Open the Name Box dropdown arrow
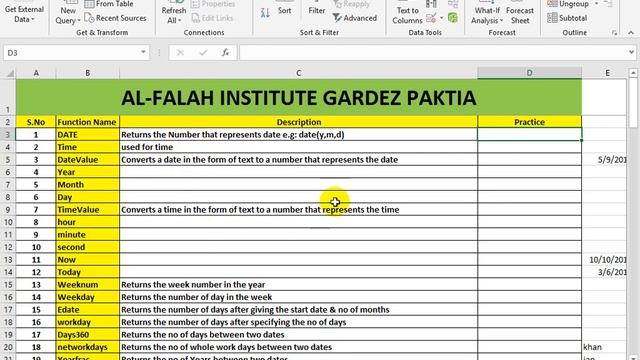The width and height of the screenshot is (640, 360). (143, 52)
